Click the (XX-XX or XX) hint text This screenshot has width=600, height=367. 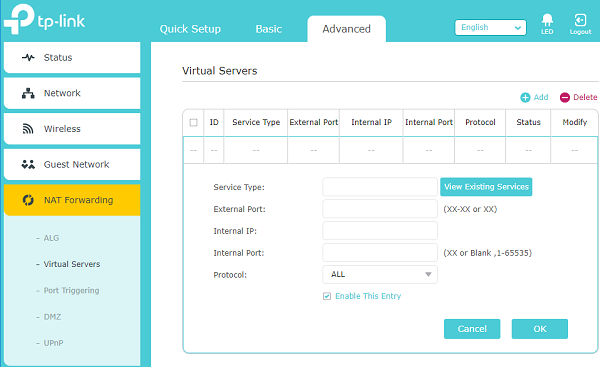click(x=470, y=209)
